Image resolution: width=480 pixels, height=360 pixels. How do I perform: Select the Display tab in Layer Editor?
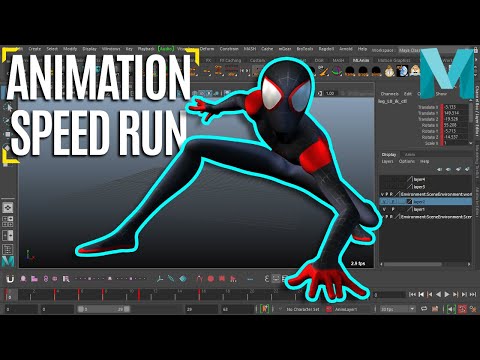tap(389, 155)
